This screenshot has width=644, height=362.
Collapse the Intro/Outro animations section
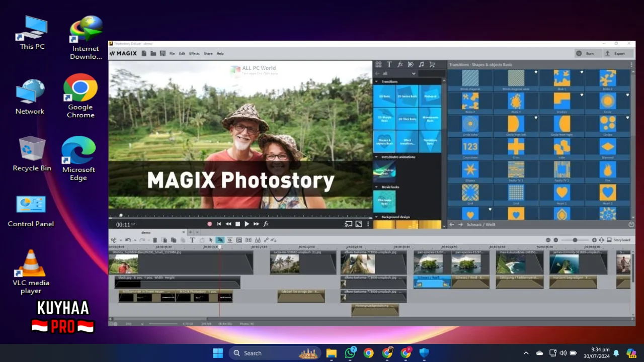coord(377,157)
